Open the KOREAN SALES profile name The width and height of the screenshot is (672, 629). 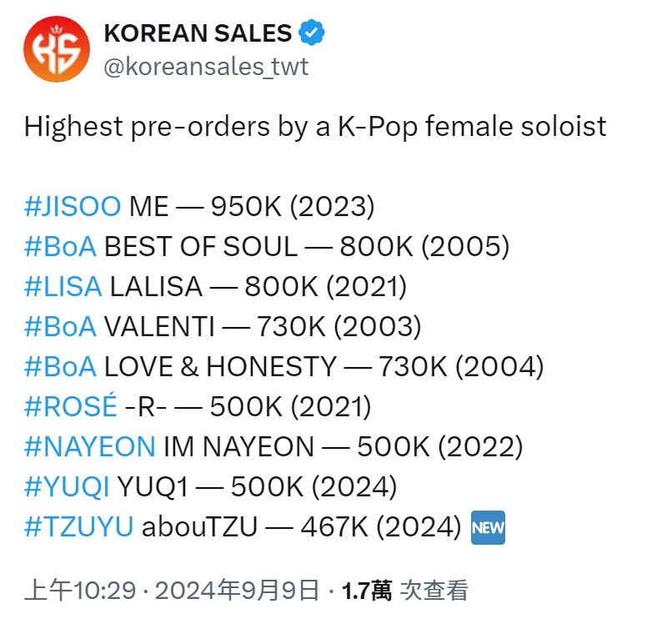click(197, 33)
